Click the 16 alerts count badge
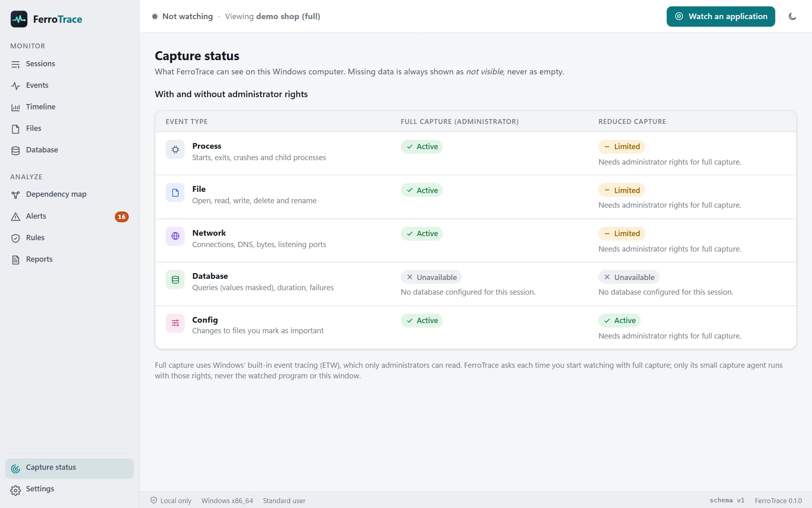This screenshot has width=812, height=508. pyautogui.click(x=121, y=217)
